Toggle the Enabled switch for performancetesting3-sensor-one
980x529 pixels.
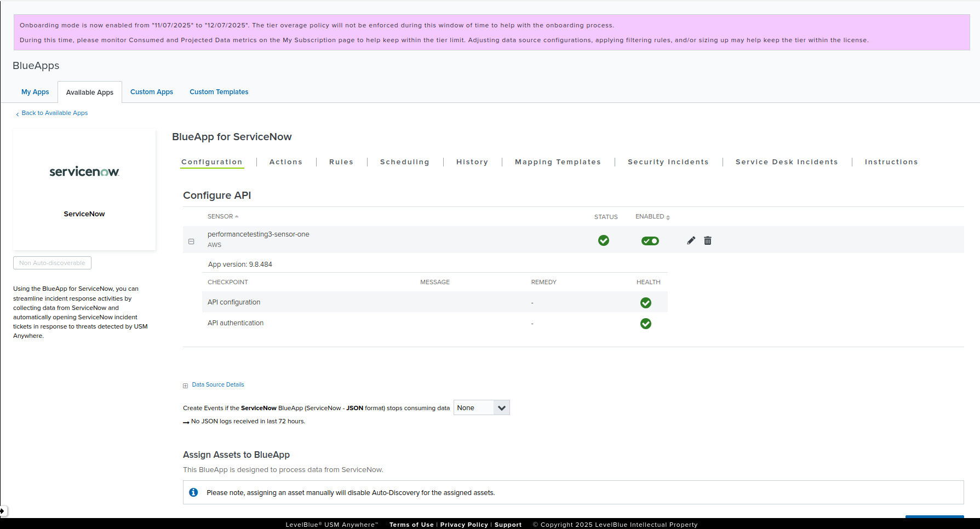click(x=650, y=241)
